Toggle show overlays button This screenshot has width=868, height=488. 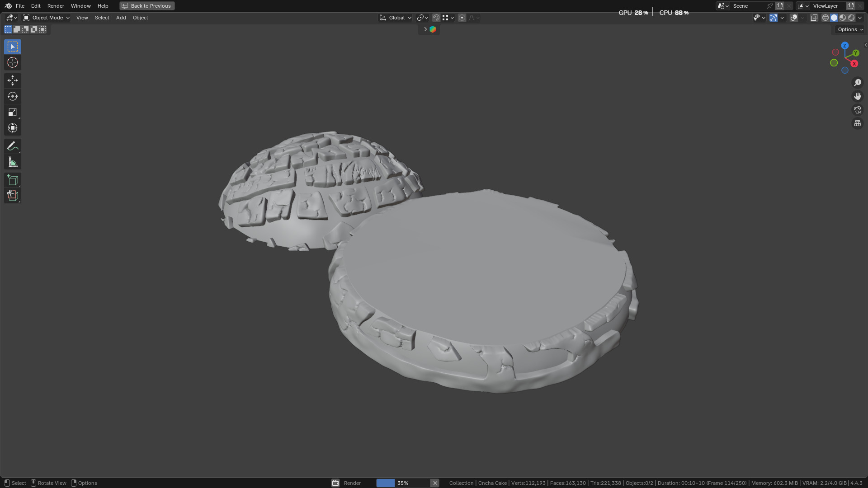click(794, 18)
